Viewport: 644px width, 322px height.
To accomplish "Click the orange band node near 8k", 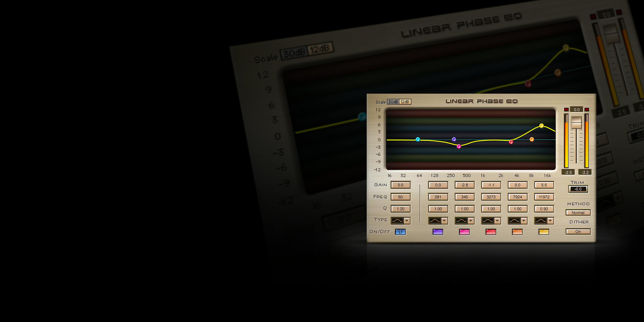I will pos(532,139).
